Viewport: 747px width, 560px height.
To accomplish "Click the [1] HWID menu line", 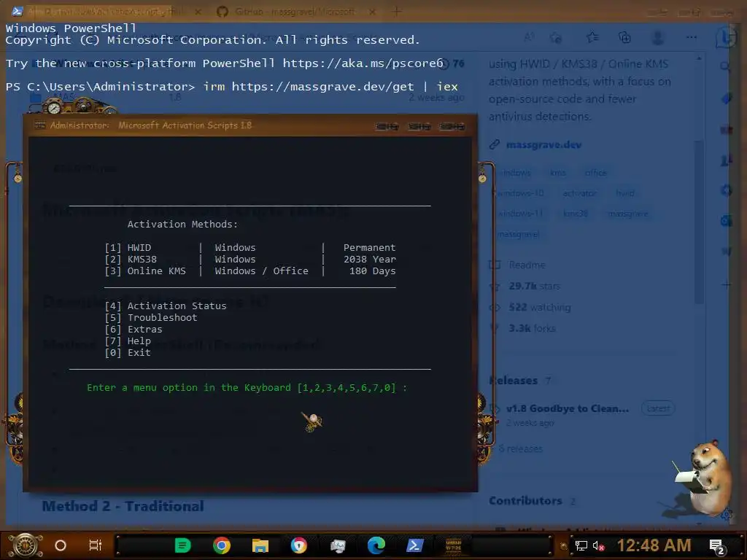I will click(x=250, y=248).
